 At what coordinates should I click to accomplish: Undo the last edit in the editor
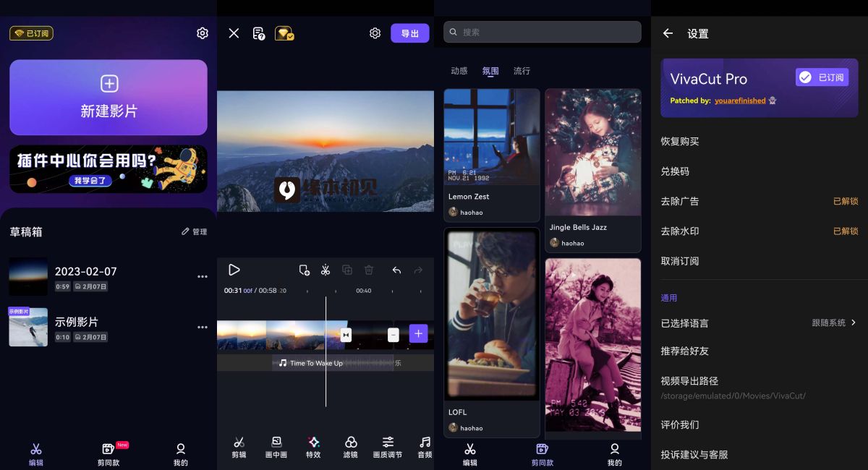coord(396,270)
